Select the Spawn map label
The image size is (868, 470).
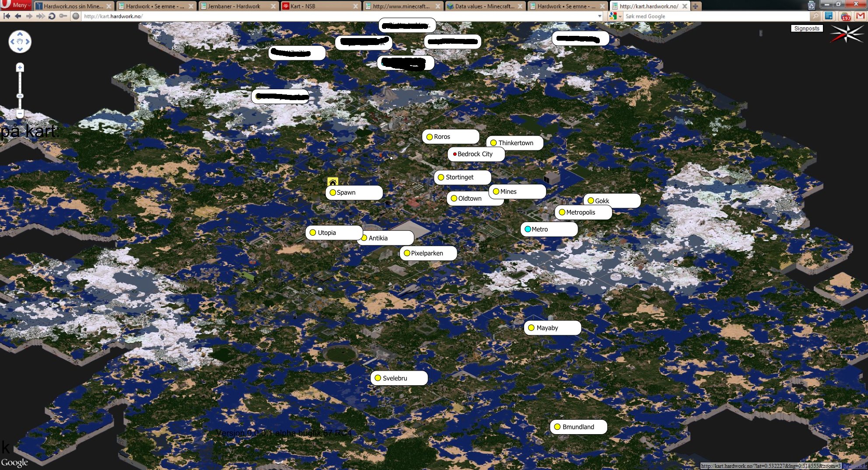[354, 192]
